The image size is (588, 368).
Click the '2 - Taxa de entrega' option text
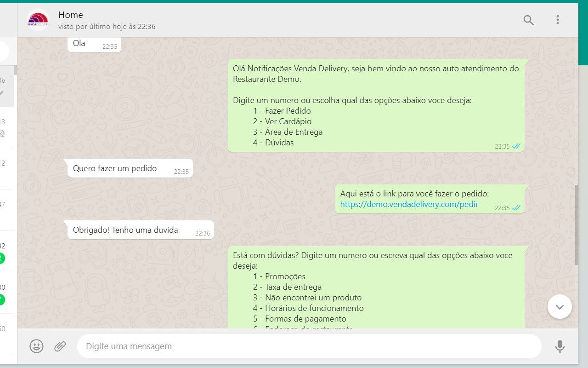click(288, 287)
